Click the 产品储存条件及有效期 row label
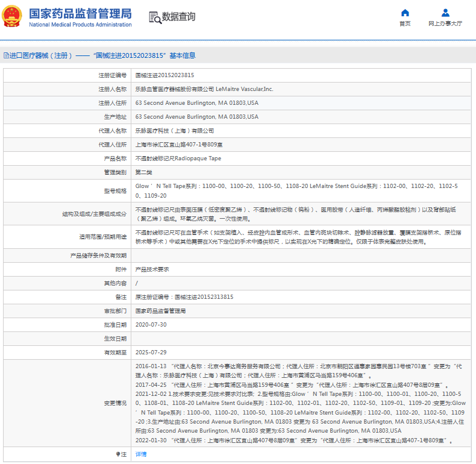 coord(98,256)
